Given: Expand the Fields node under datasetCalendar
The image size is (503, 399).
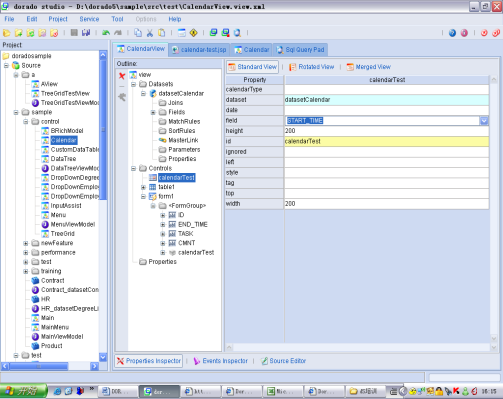Looking at the screenshot, I should pyautogui.click(x=153, y=112).
